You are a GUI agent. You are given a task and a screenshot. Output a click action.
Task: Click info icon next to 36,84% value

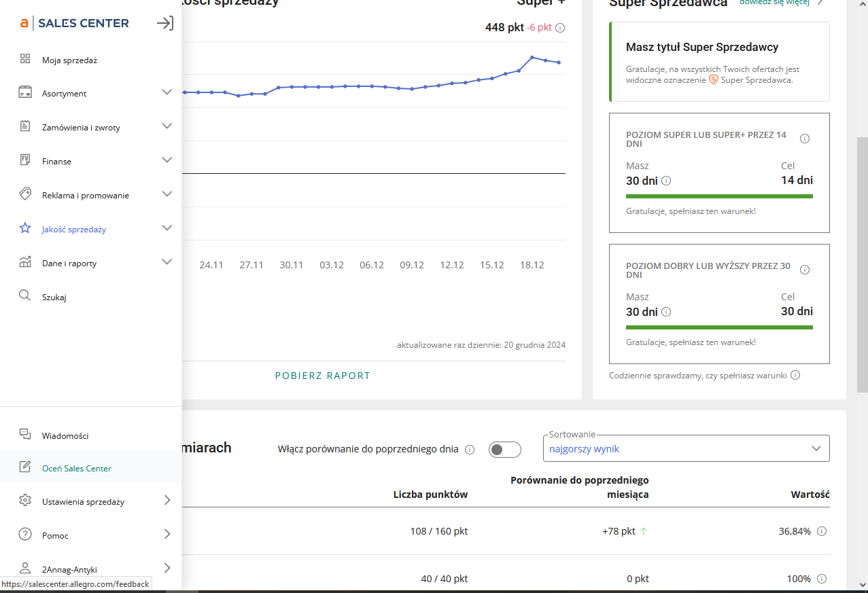coord(821,531)
